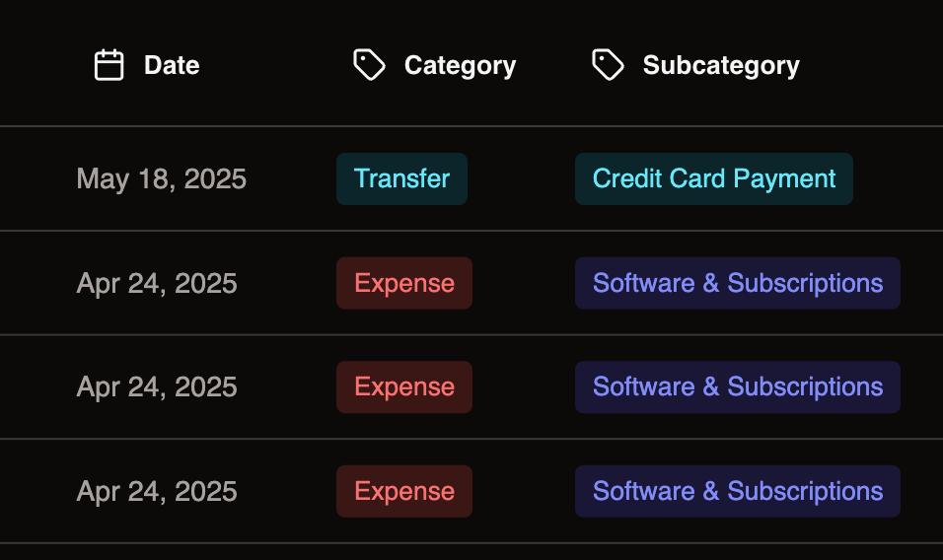Click the last Software & Subscriptions badge

[737, 492]
